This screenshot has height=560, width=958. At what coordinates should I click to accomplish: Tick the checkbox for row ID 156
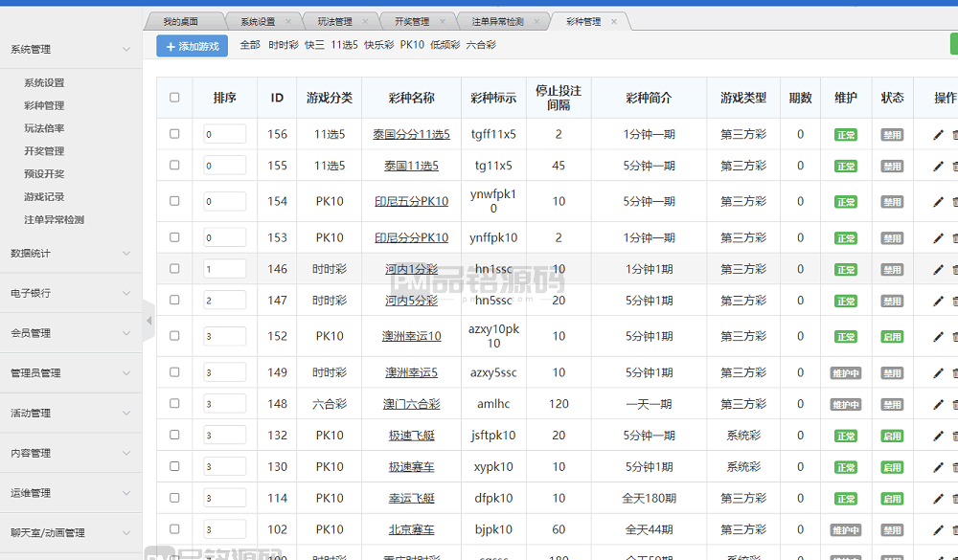(174, 134)
